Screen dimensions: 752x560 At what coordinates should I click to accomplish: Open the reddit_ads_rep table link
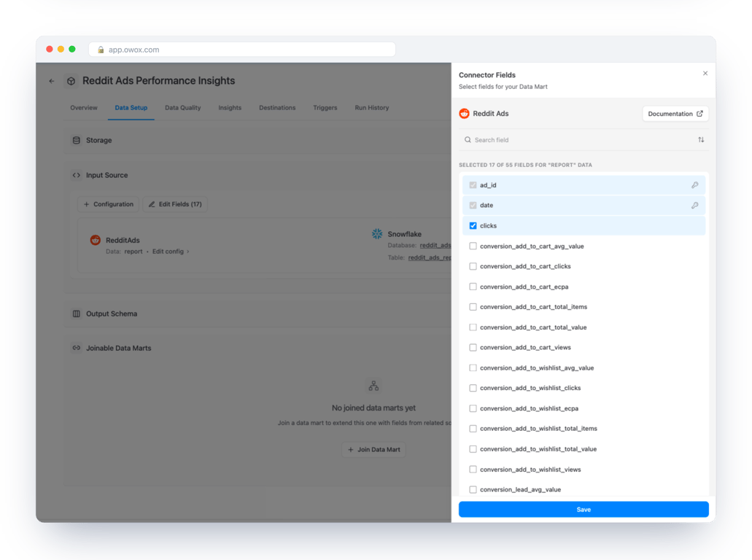click(430, 258)
